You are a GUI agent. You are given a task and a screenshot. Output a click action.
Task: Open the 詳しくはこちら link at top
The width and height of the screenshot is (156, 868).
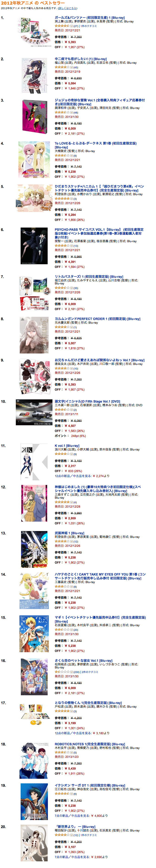(x=68, y=8)
